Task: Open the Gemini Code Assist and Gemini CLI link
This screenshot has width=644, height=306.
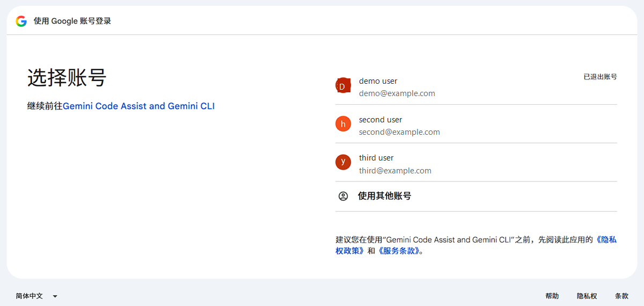Action: (x=138, y=106)
